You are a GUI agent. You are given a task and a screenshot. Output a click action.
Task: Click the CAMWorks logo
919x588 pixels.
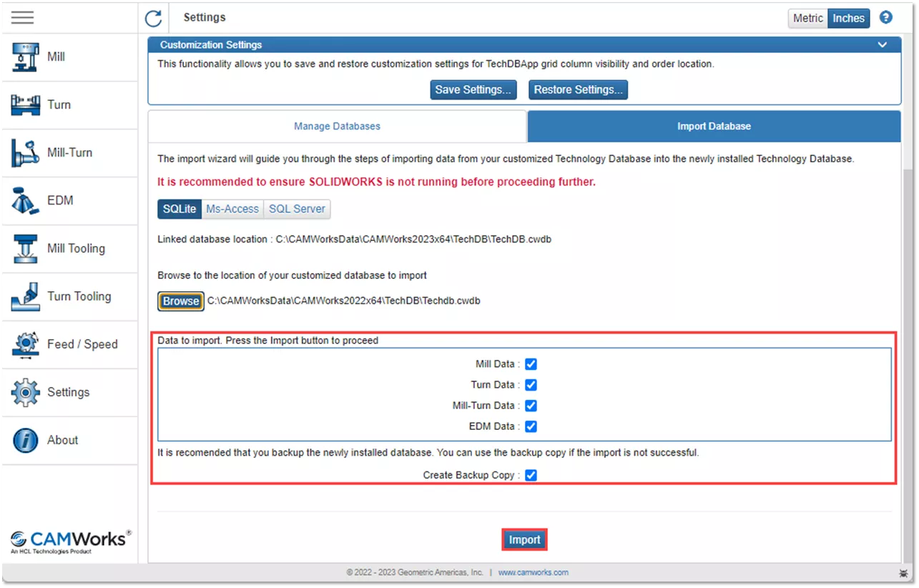click(x=71, y=541)
